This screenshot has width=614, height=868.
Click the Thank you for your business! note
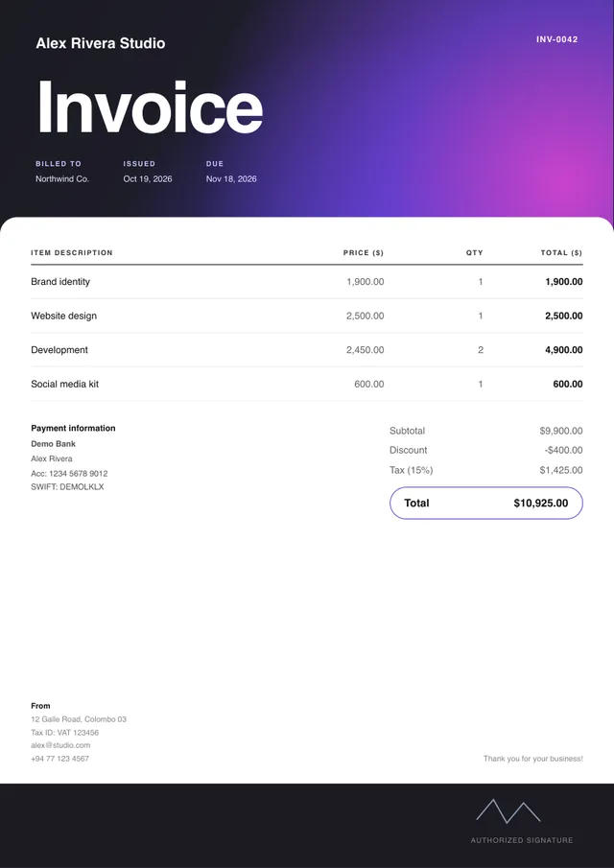[533, 759]
